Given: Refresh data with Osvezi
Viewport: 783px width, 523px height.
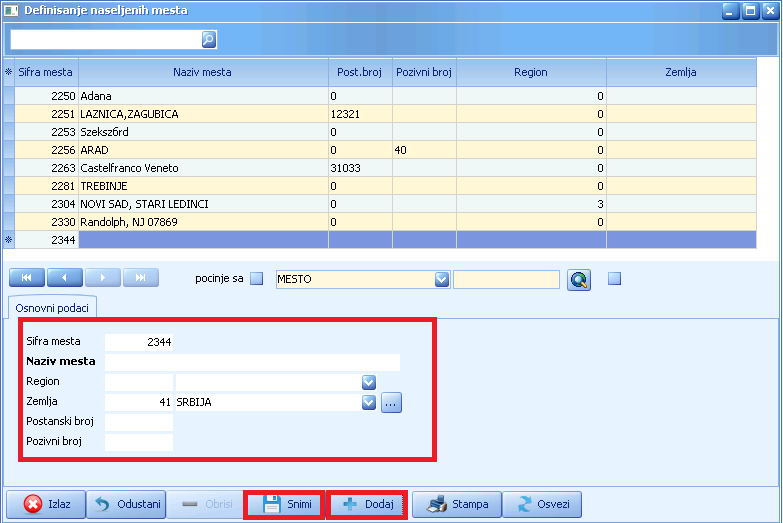Looking at the screenshot, I should point(542,504).
